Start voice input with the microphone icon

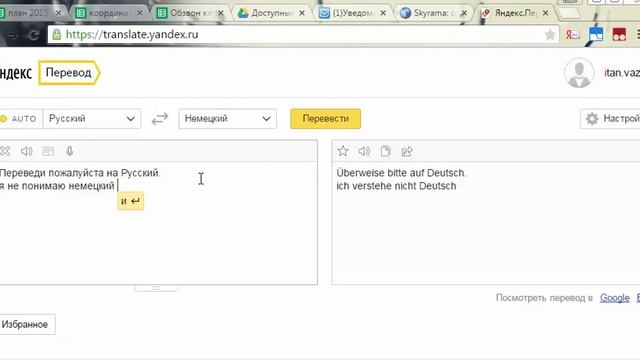click(70, 151)
